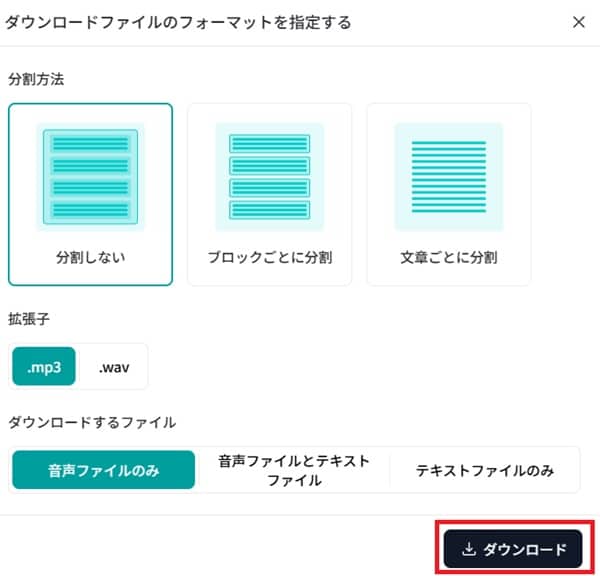This screenshot has height=576, width=600.
Task: Close the download format dialog
Action: point(578,22)
